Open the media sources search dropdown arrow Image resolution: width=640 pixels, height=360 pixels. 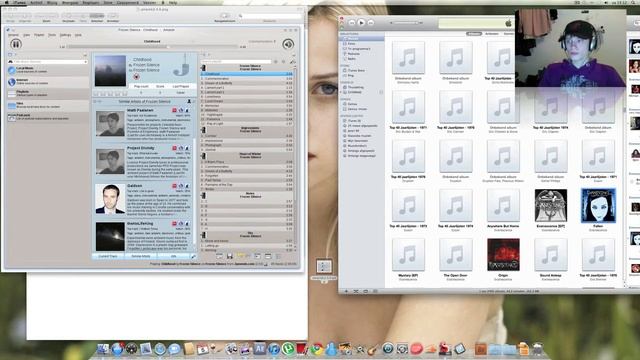pos(86,62)
